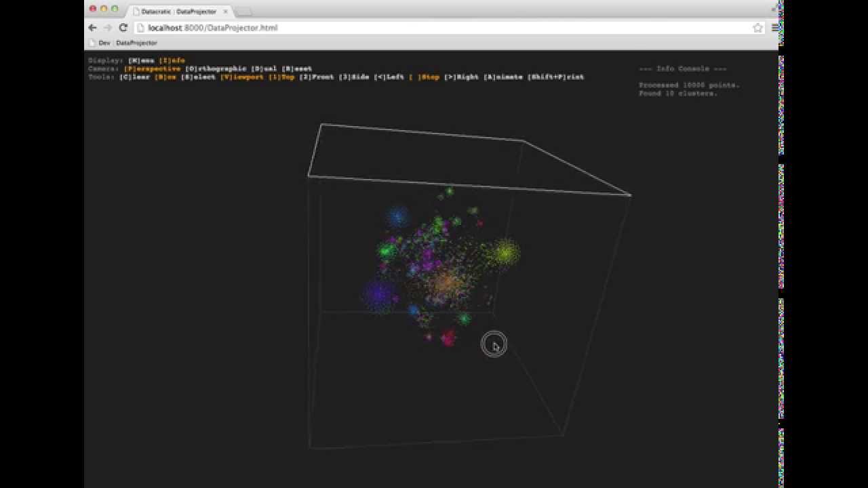Open the Dev bookmark

click(x=99, y=43)
